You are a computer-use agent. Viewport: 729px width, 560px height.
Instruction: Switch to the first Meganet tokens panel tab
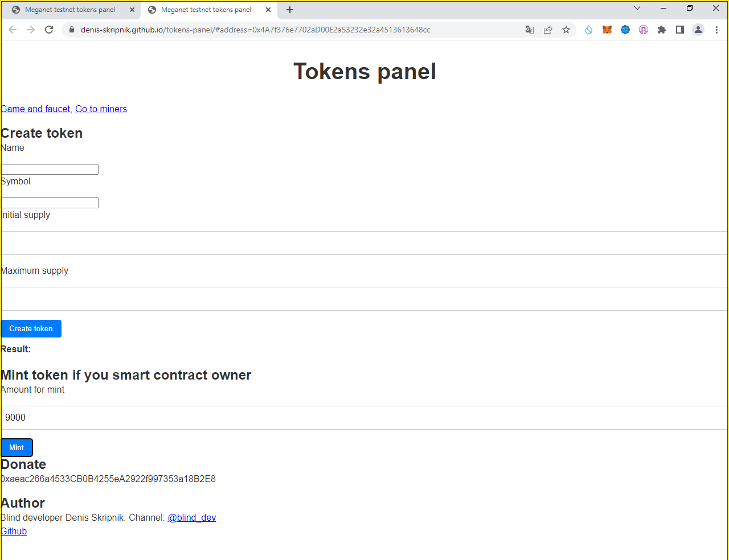(x=70, y=10)
